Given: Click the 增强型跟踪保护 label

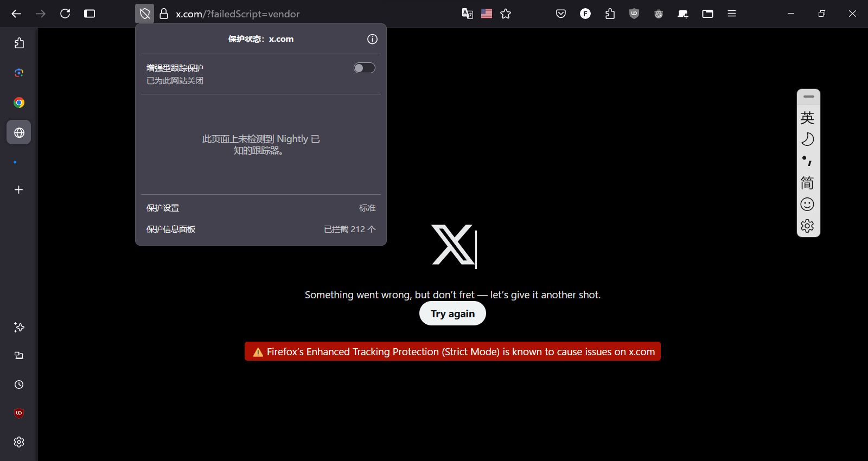Looking at the screenshot, I should pos(175,68).
